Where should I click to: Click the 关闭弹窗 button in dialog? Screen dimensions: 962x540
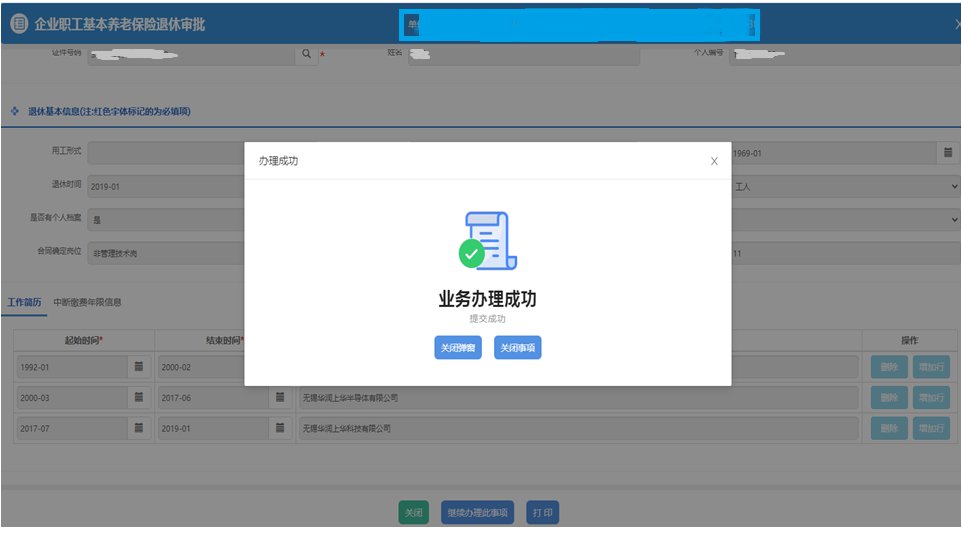pyautogui.click(x=458, y=348)
